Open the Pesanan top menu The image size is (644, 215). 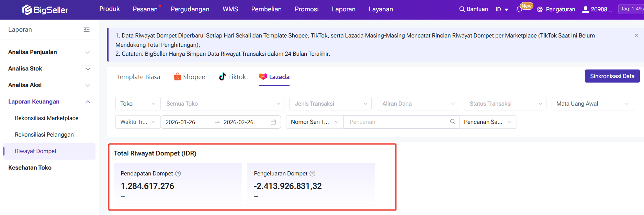(x=145, y=9)
